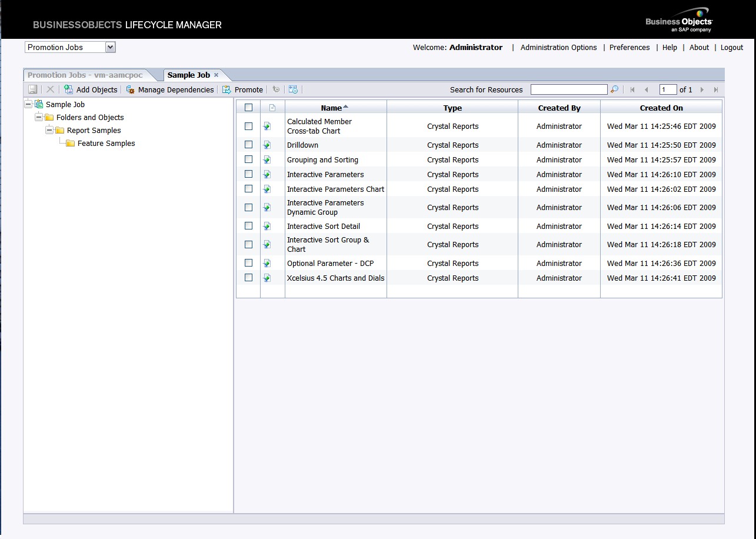Image resolution: width=756 pixels, height=539 pixels.
Task: Click into the Search for Resources field
Action: pyautogui.click(x=569, y=89)
